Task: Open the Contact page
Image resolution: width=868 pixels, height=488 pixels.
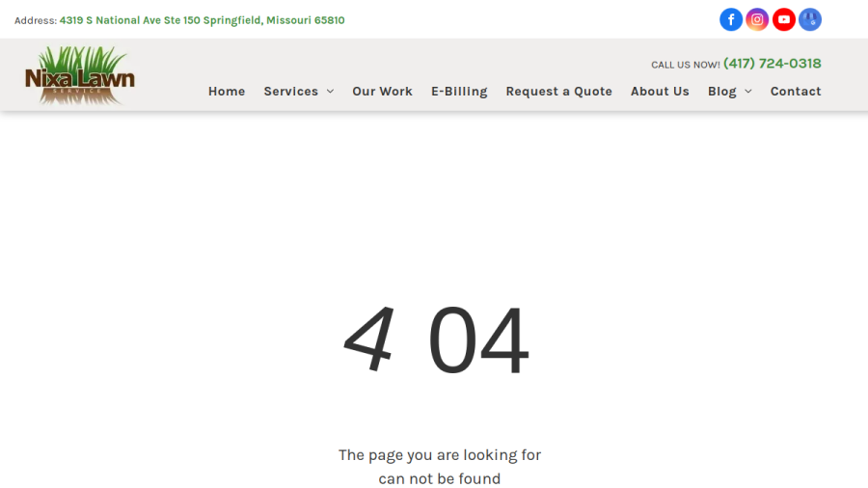Action: click(796, 92)
